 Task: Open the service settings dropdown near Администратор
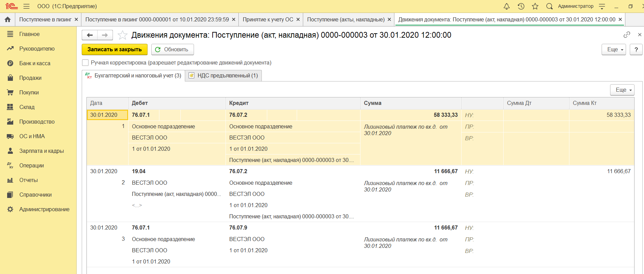coord(602,6)
